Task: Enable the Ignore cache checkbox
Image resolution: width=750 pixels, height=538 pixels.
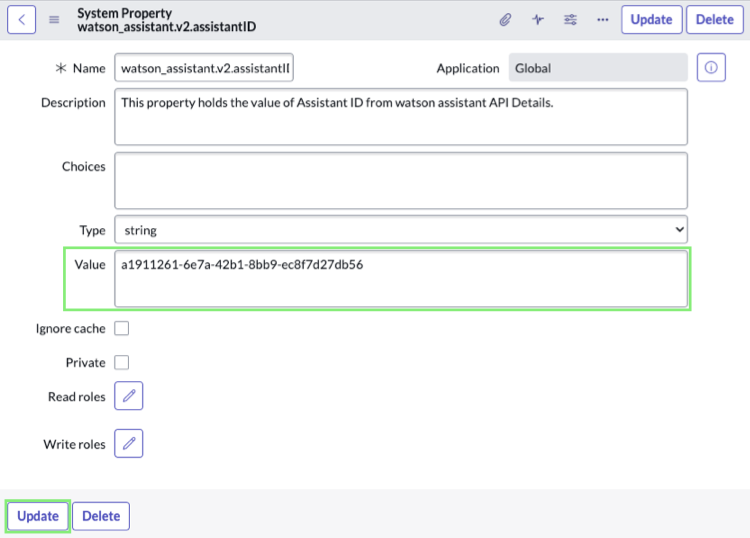Action: [121, 329]
